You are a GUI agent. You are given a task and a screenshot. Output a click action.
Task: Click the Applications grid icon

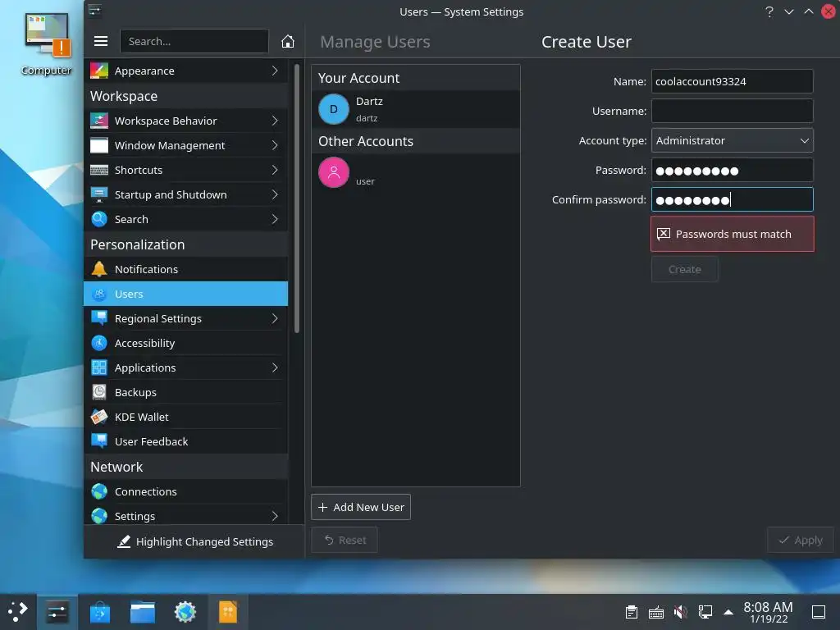[x=99, y=367]
